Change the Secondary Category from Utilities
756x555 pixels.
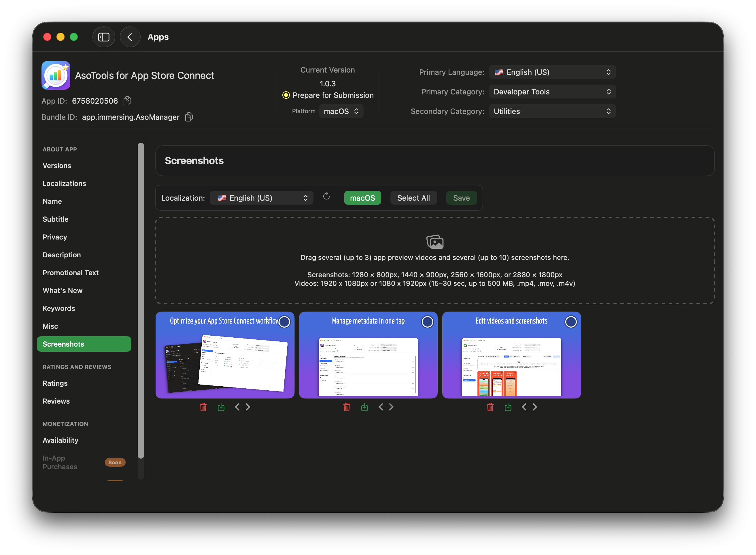552,111
